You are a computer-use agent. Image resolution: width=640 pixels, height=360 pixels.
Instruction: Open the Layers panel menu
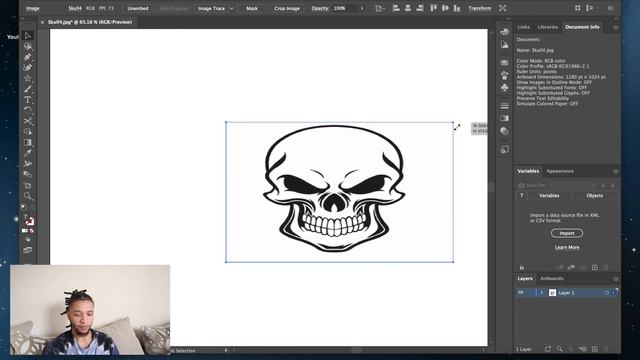click(616, 279)
